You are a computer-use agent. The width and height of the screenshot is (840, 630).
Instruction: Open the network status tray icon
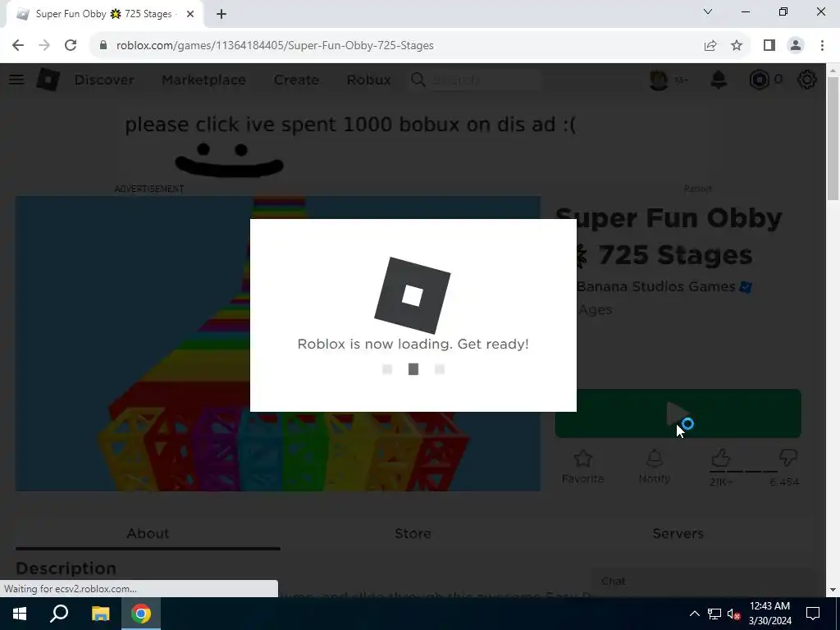click(714, 614)
